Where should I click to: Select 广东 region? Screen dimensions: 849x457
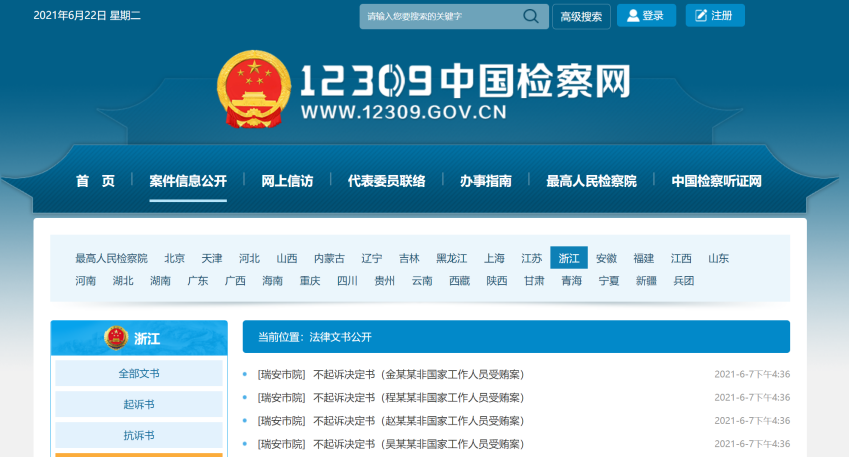pyautogui.click(x=197, y=280)
